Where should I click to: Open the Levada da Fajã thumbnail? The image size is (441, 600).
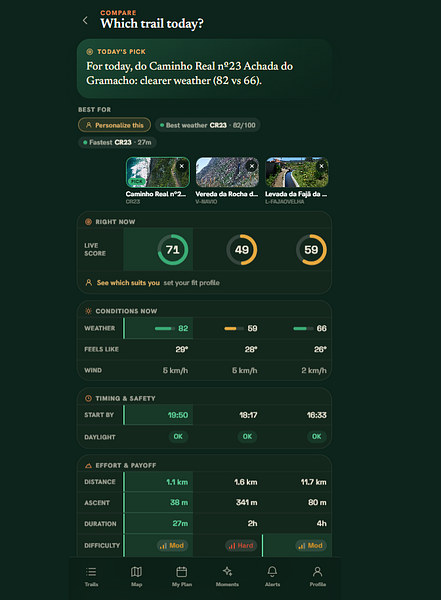[x=297, y=172]
